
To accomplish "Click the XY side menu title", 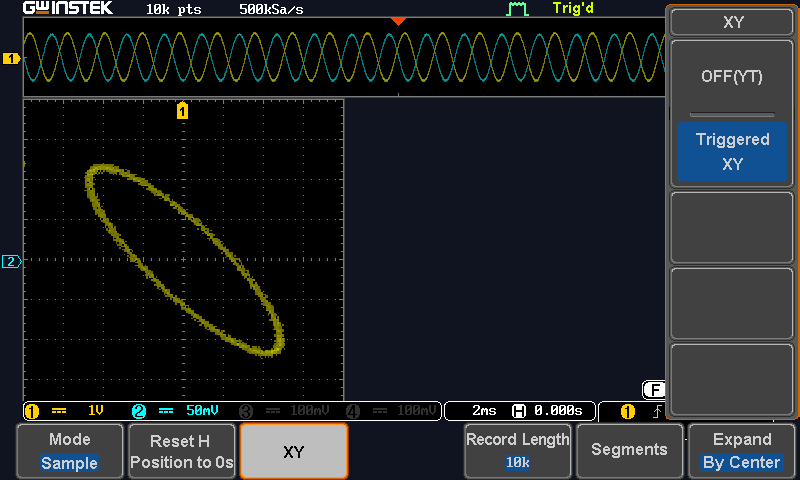I will coord(732,22).
